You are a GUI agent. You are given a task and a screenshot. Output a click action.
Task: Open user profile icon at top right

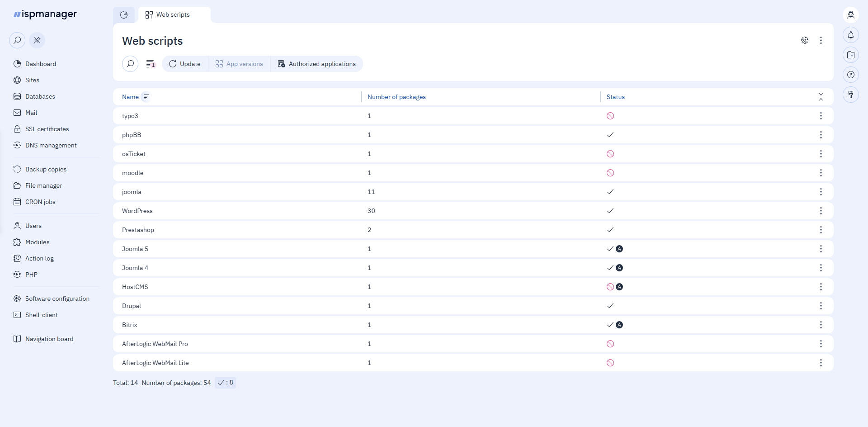[851, 15]
